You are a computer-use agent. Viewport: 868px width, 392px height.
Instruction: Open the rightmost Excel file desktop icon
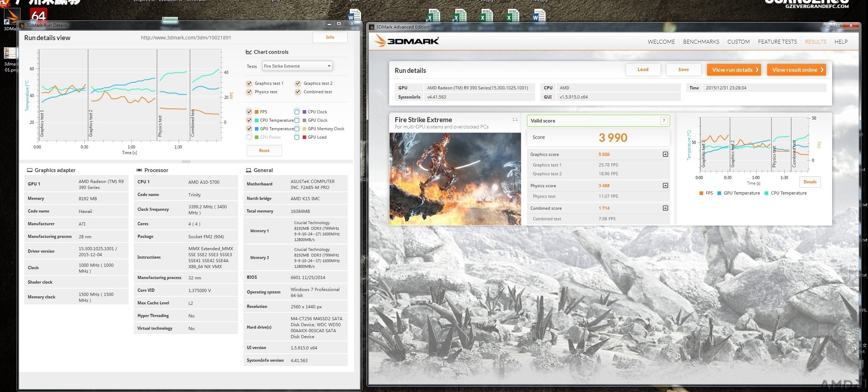click(x=513, y=15)
